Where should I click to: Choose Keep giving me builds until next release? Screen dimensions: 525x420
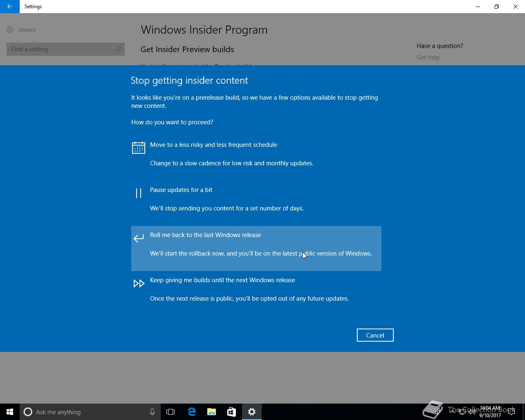pyautogui.click(x=256, y=294)
